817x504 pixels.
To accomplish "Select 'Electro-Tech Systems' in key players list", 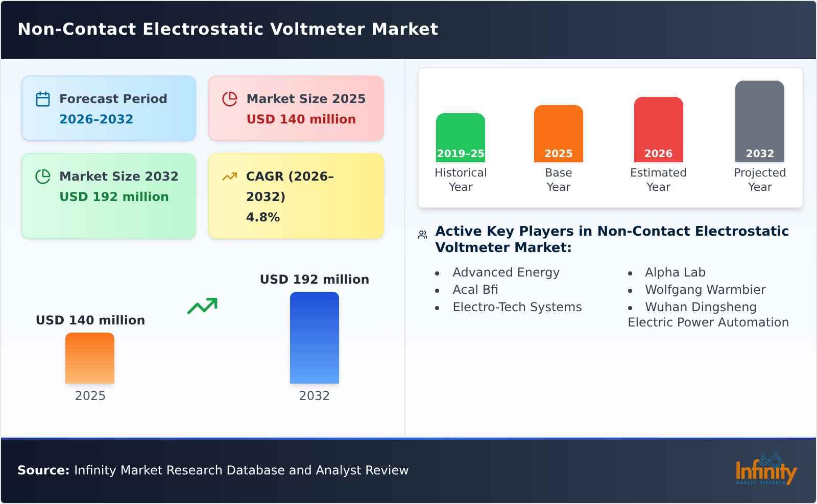I will coord(517,307).
